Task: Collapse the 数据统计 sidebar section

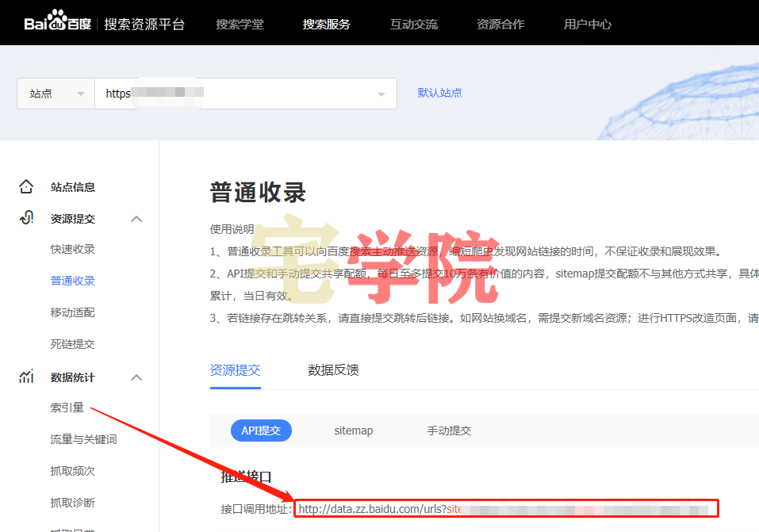Action: tap(136, 377)
